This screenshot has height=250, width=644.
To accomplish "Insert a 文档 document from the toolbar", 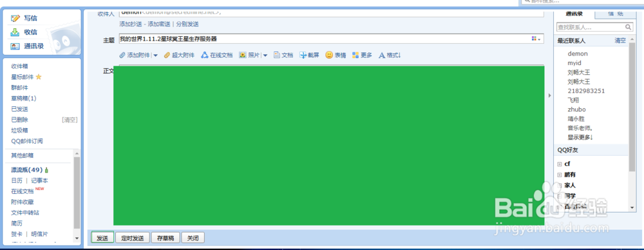I will pos(283,55).
